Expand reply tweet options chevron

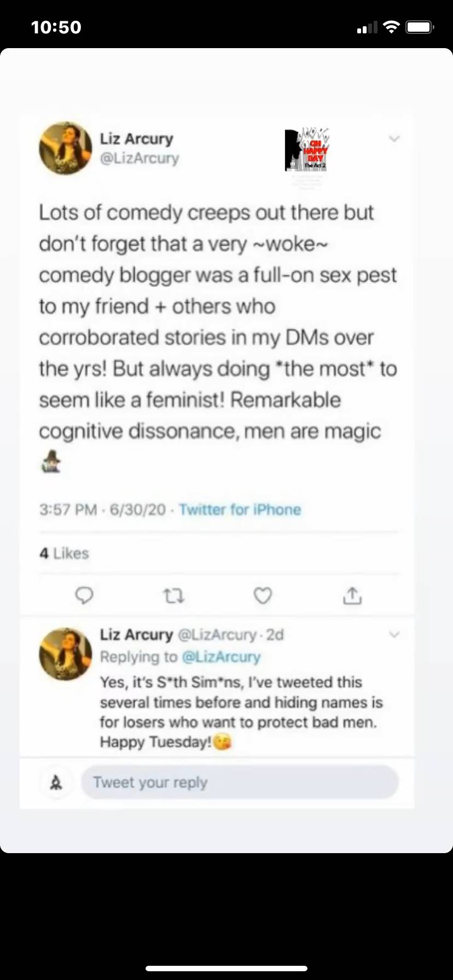point(394,634)
